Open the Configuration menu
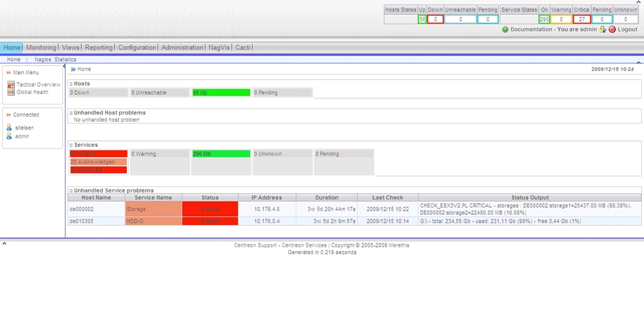Image resolution: width=644 pixels, height=311 pixels. click(137, 47)
